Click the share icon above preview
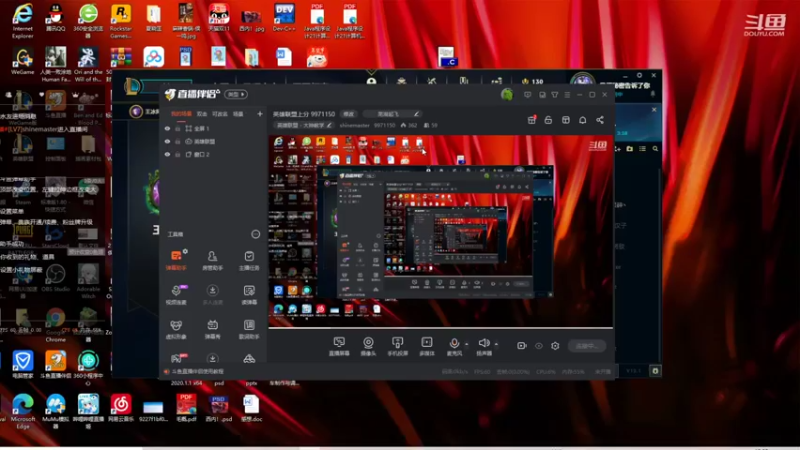The image size is (800, 450). pos(600,120)
